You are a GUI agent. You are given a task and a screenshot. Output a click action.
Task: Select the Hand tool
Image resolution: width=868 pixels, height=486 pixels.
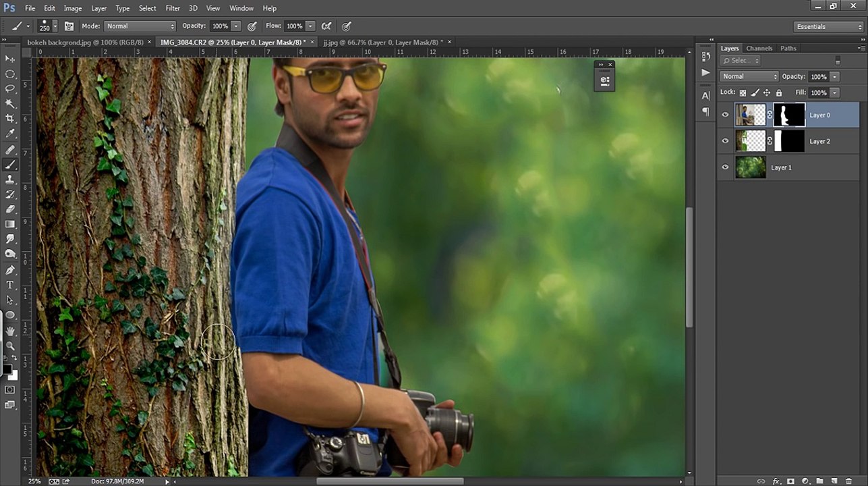pyautogui.click(x=10, y=331)
